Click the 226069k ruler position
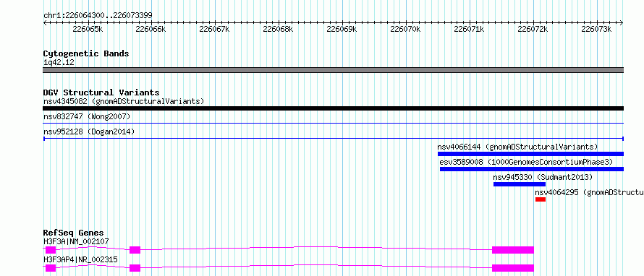The height and width of the screenshot is (276, 644). [342, 29]
